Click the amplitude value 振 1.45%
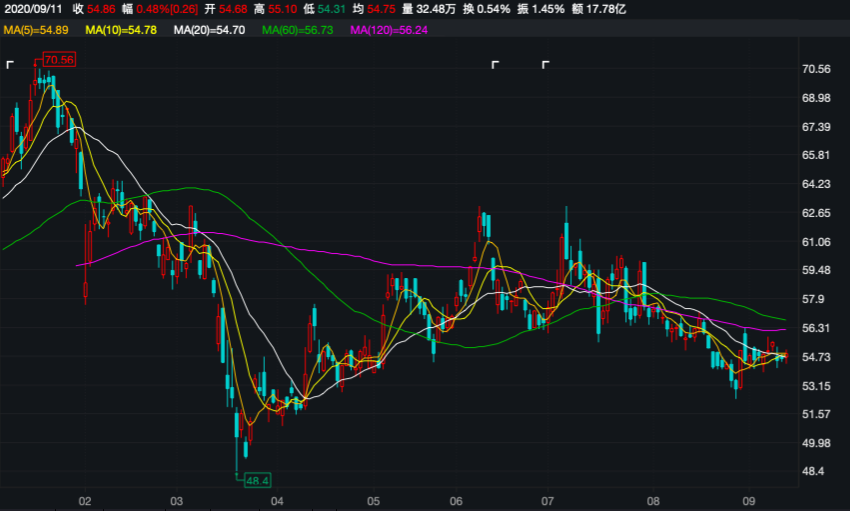850x511 pixels. pyautogui.click(x=540, y=9)
